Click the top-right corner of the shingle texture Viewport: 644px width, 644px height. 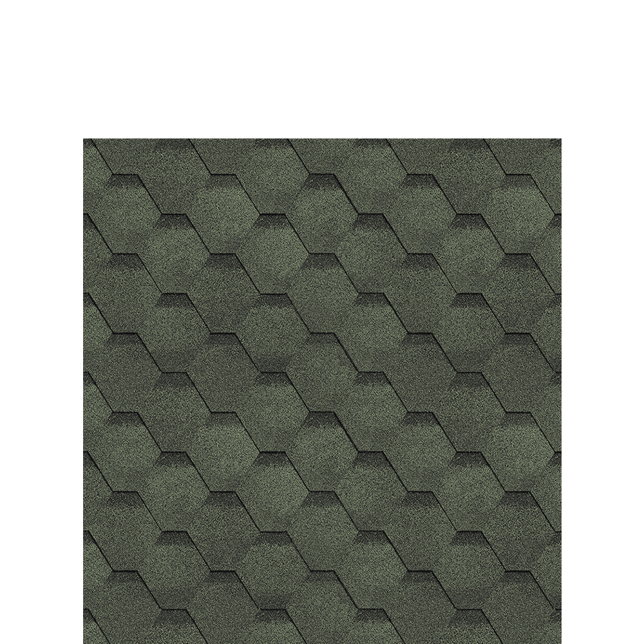558,140
